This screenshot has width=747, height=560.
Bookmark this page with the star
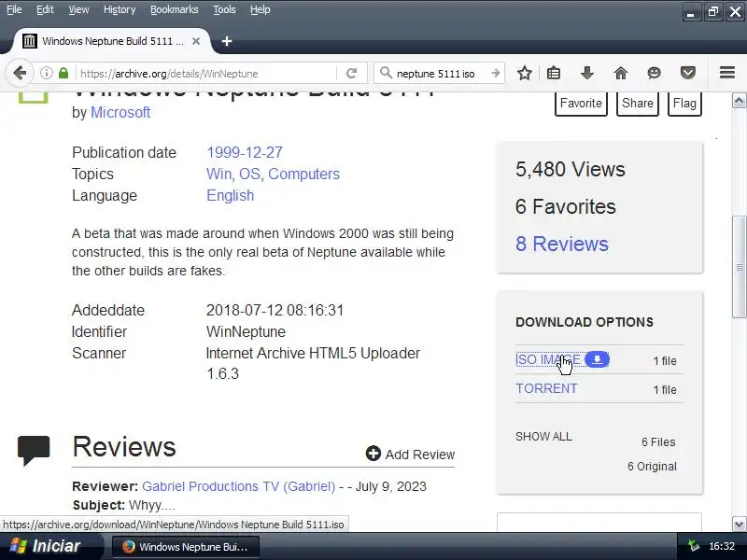(x=525, y=74)
